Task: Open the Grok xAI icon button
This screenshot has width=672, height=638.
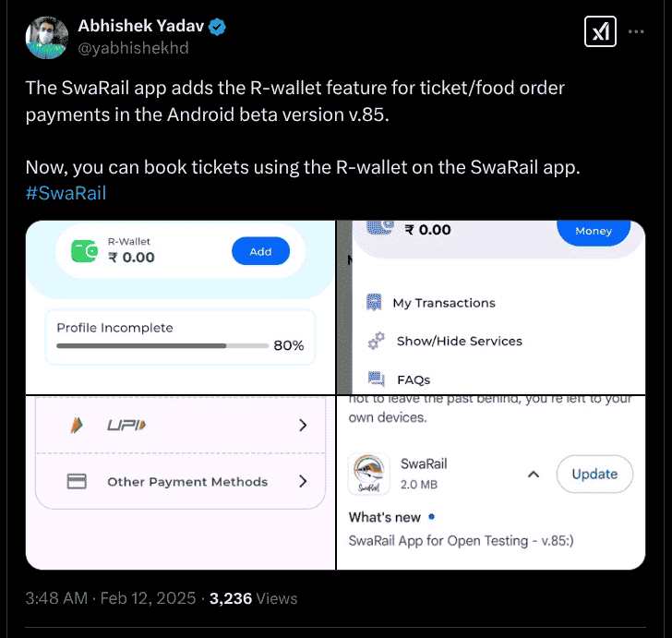Action: [600, 31]
